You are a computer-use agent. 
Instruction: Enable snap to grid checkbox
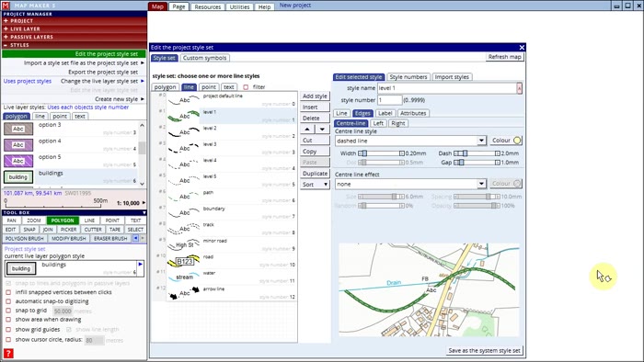[8, 311]
